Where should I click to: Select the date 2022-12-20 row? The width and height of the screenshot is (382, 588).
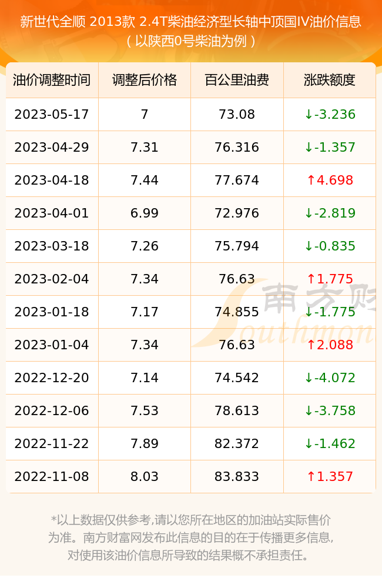[x=191, y=377]
